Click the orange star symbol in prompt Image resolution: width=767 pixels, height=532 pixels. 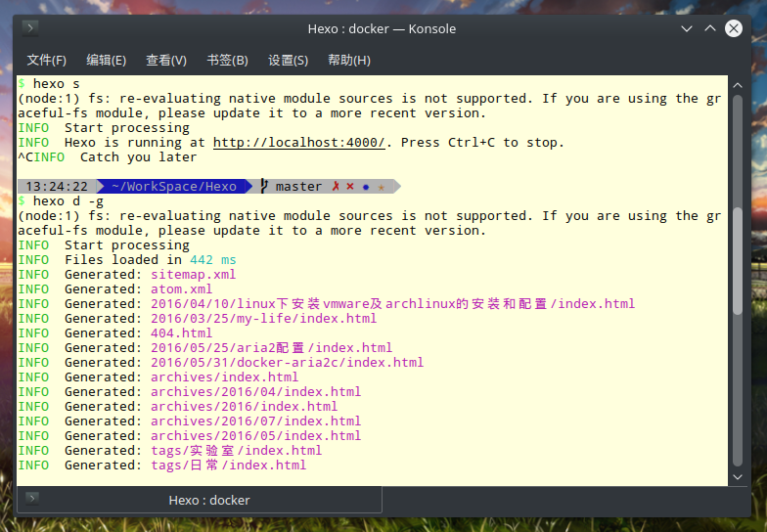382,187
